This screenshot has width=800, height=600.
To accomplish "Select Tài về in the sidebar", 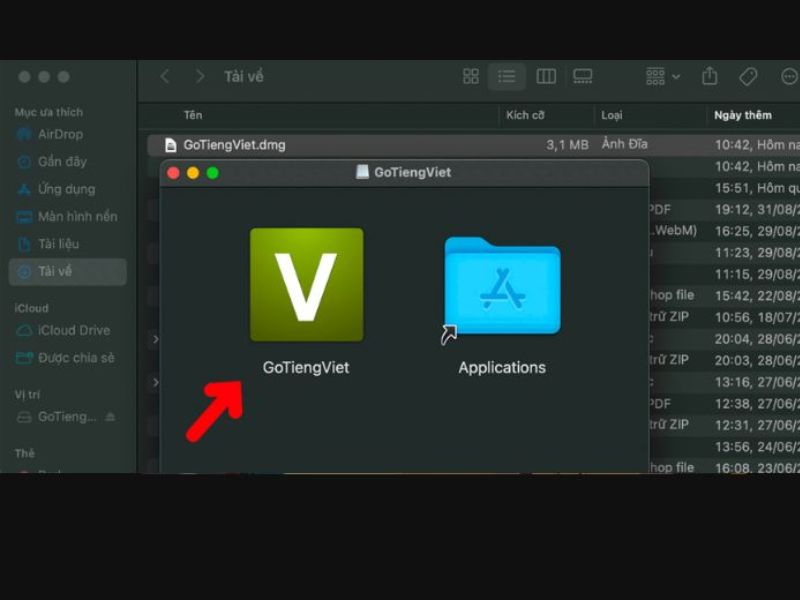I will (68, 271).
